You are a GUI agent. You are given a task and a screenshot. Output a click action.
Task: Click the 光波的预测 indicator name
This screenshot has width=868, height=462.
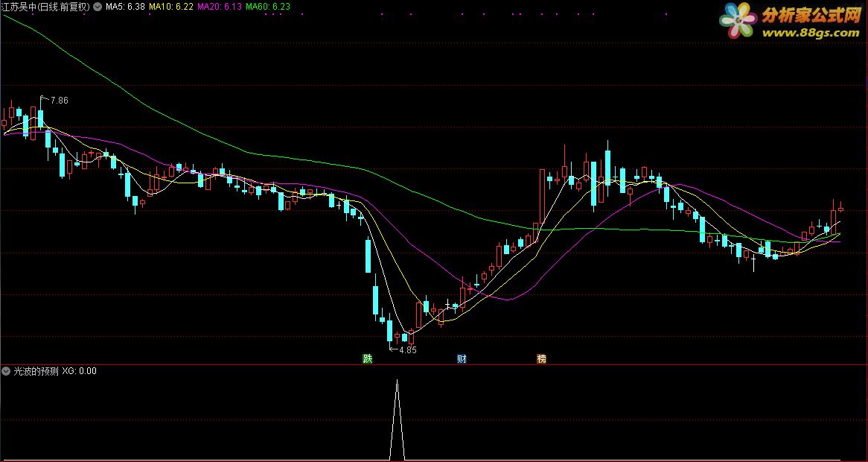(36, 371)
